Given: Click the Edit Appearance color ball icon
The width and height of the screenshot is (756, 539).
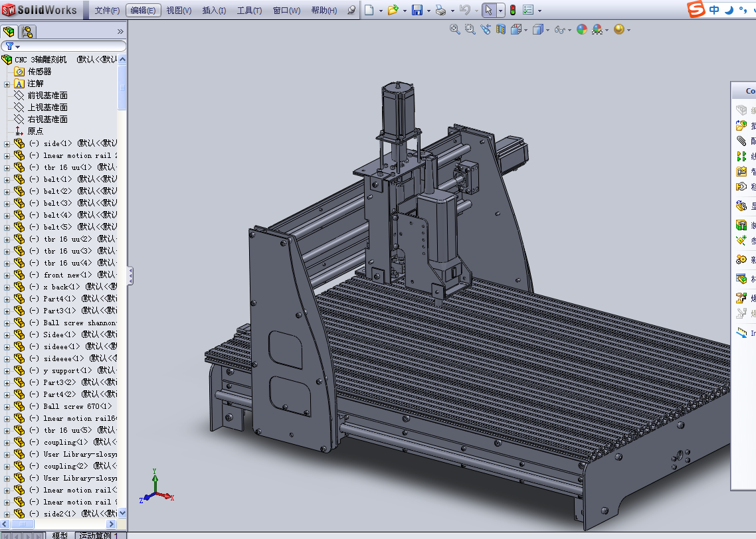Looking at the screenshot, I should 582,29.
